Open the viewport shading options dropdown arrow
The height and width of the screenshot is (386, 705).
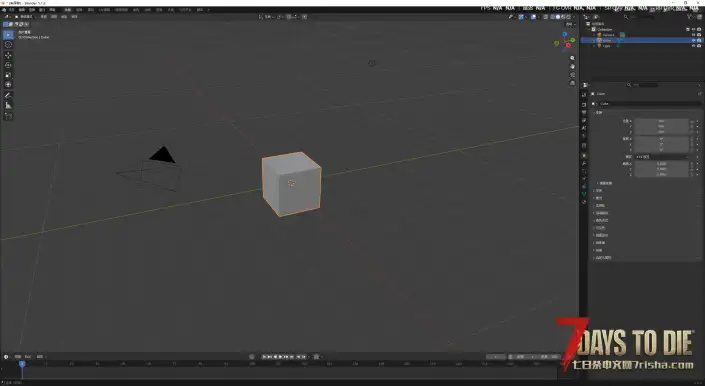pyautogui.click(x=574, y=17)
